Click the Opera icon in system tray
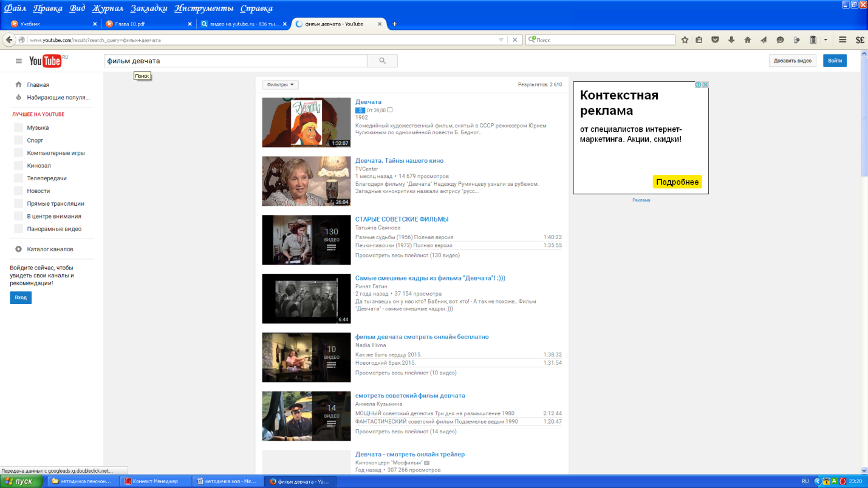 pyautogui.click(x=842, y=481)
